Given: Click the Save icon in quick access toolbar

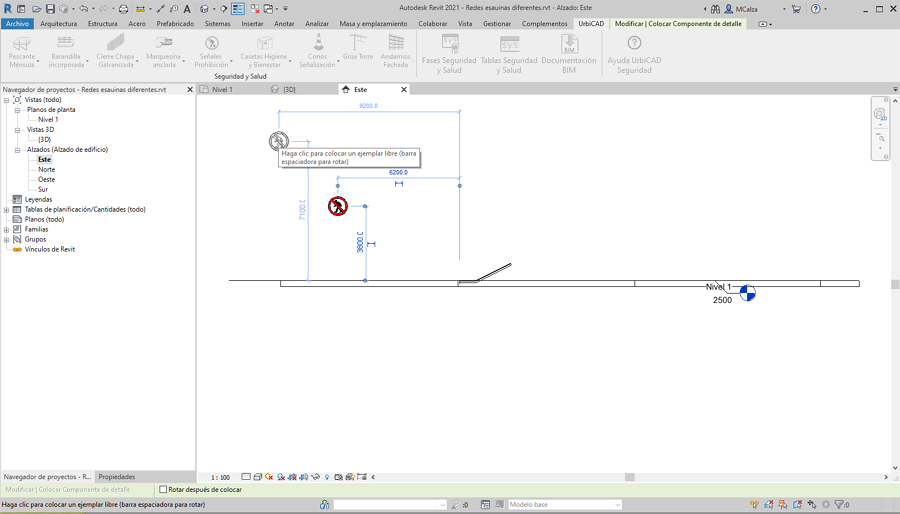Looking at the screenshot, I should click(50, 9).
